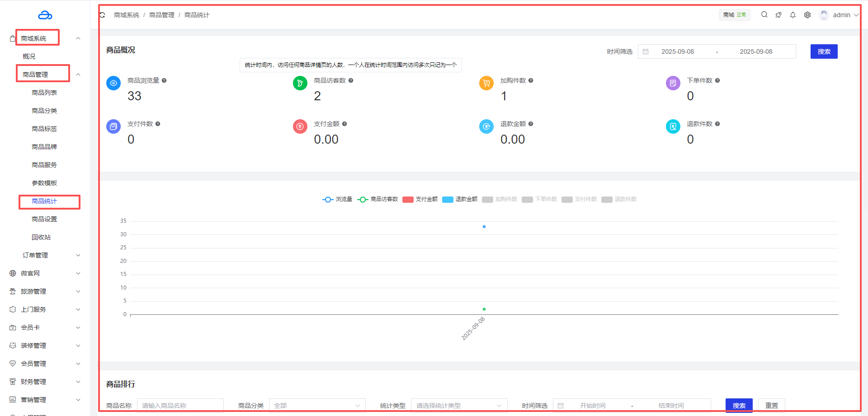
Task: Click the search magnifier icon in header
Action: [764, 15]
